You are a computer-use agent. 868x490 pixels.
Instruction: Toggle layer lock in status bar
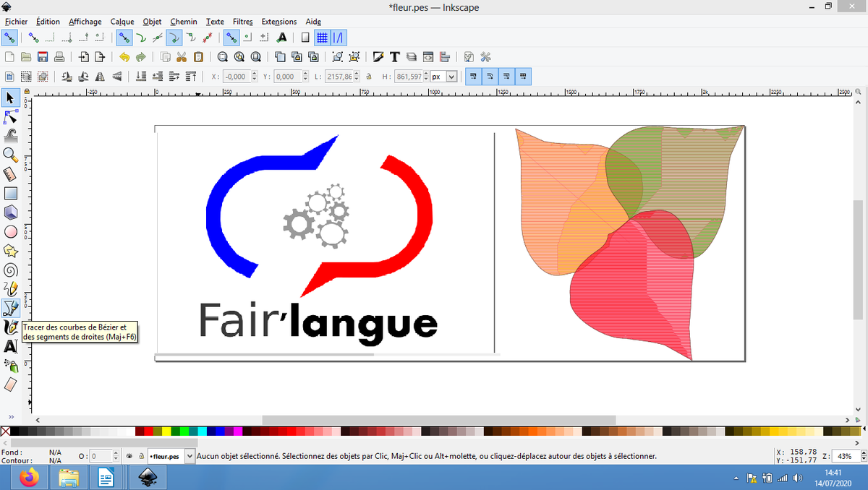141,456
